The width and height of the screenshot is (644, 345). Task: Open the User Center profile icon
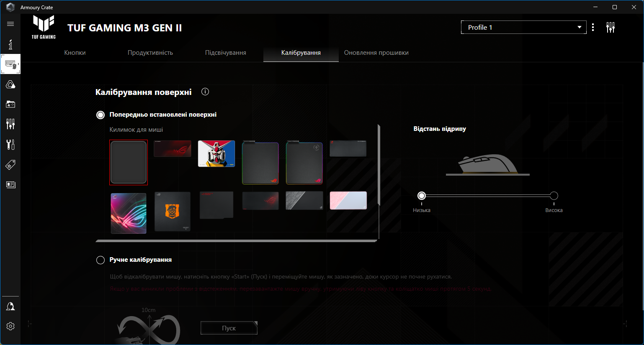[x=10, y=307]
